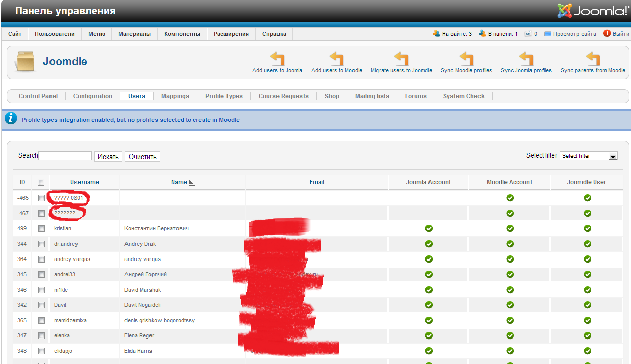Screen dimensions: 631x364
Task: Expand the Расширения menu
Action: point(231,34)
